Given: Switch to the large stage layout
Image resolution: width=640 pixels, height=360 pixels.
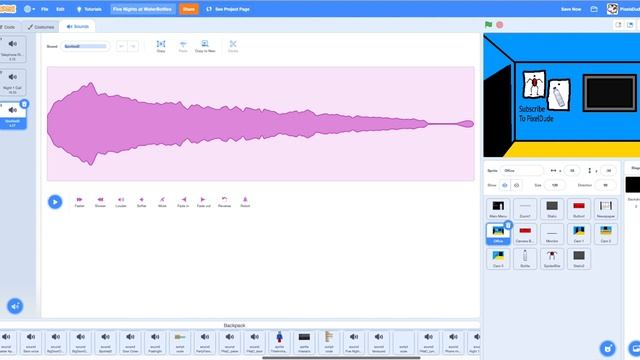Looking at the screenshot, I should tap(630, 25).
